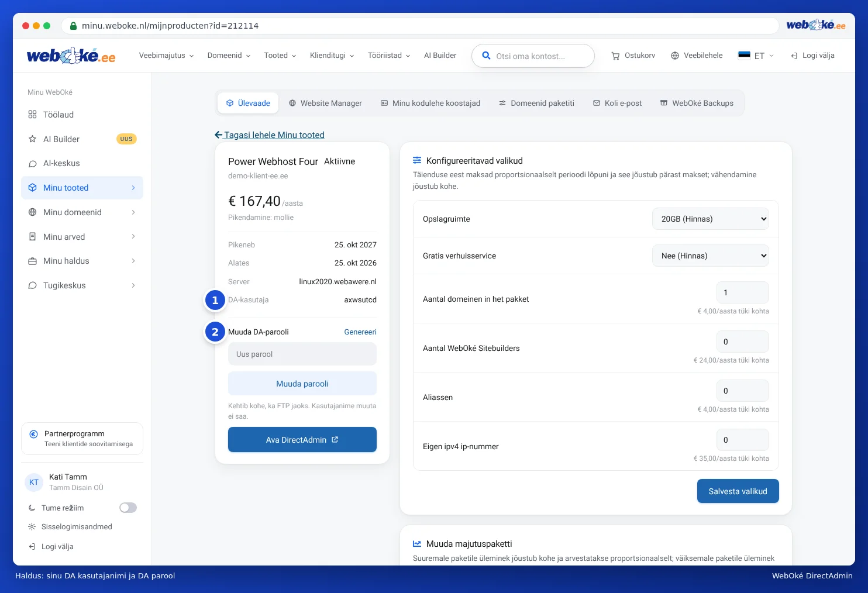This screenshot has width=868, height=593.
Task: Click Muuda parooli button
Action: (302, 384)
